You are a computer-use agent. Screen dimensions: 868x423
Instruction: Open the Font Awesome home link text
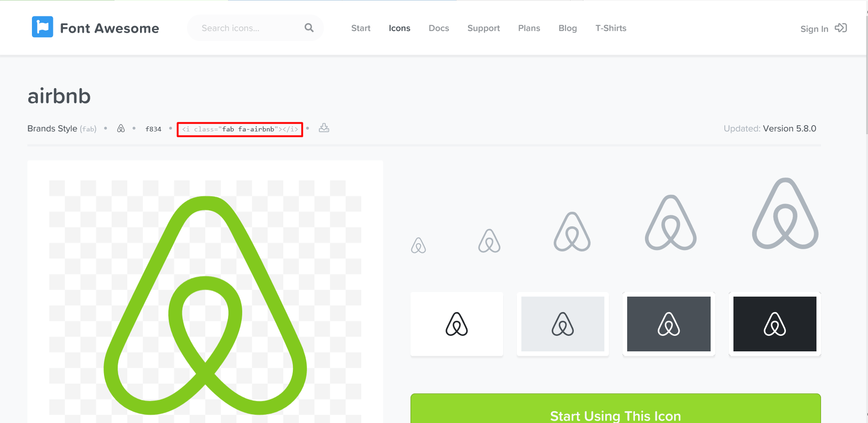tap(109, 28)
